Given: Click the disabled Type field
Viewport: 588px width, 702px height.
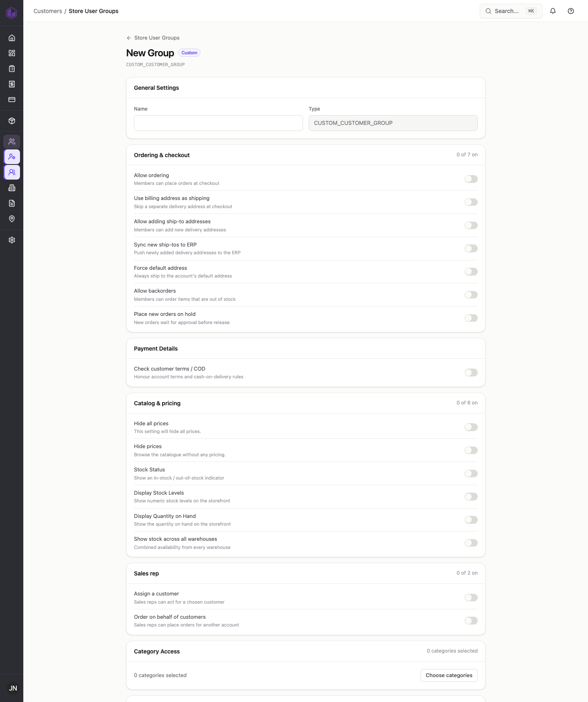Looking at the screenshot, I should (x=393, y=123).
